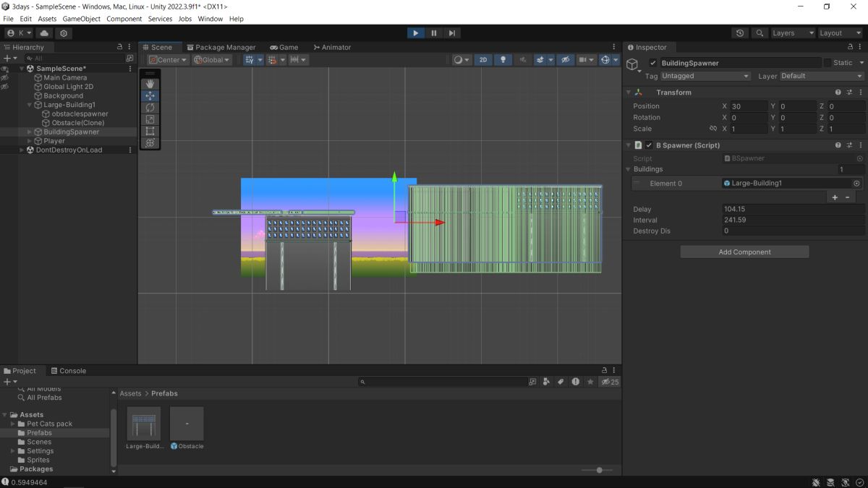868x488 pixels.
Task: Open the GameObject menu
Action: 81,19
